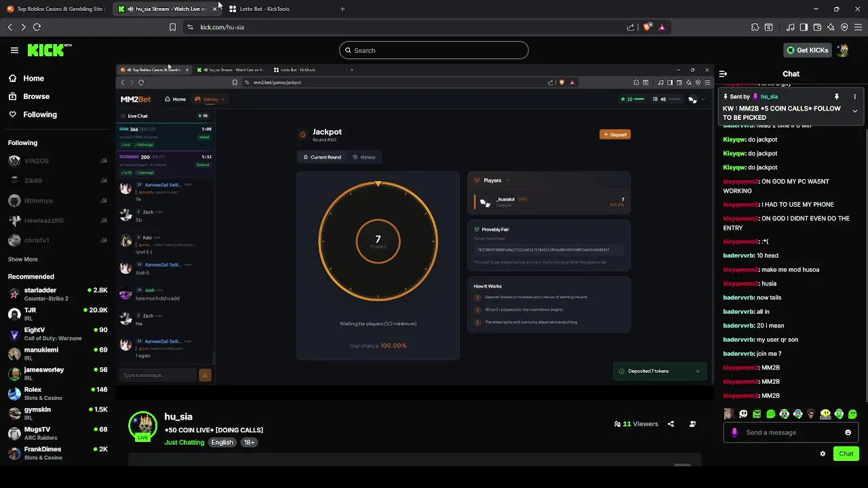Click Get KICKs button
Screen dimensions: 868x488
click(x=807, y=50)
